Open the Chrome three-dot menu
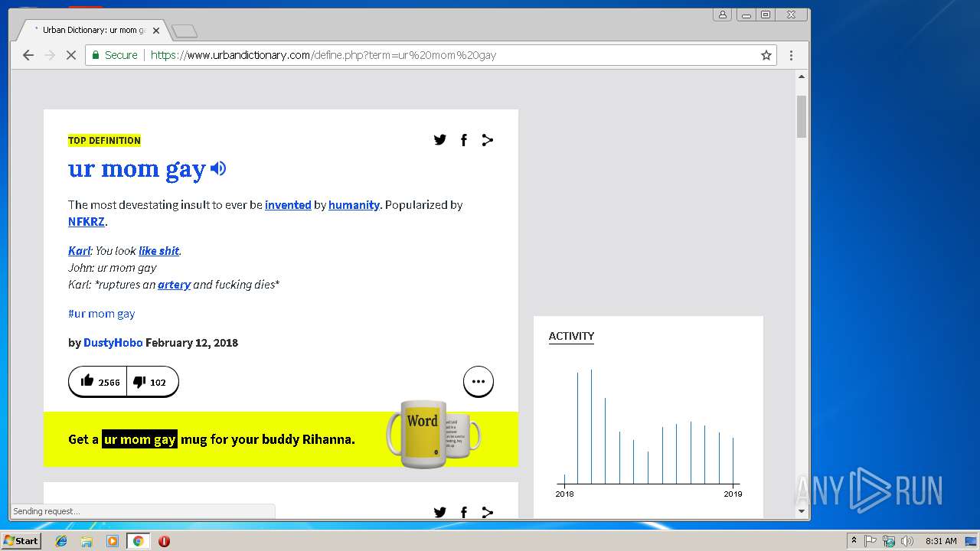This screenshot has width=980, height=551. pos(791,55)
